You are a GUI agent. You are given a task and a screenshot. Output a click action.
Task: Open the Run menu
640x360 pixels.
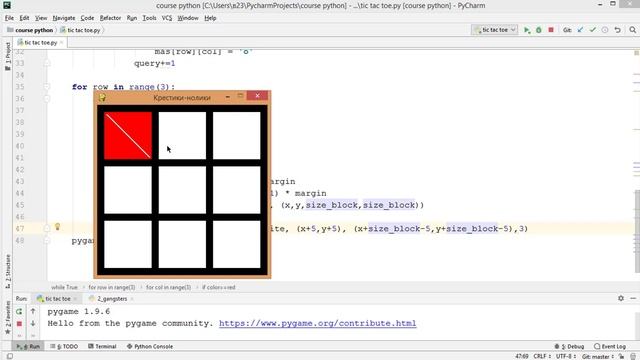click(x=131, y=18)
